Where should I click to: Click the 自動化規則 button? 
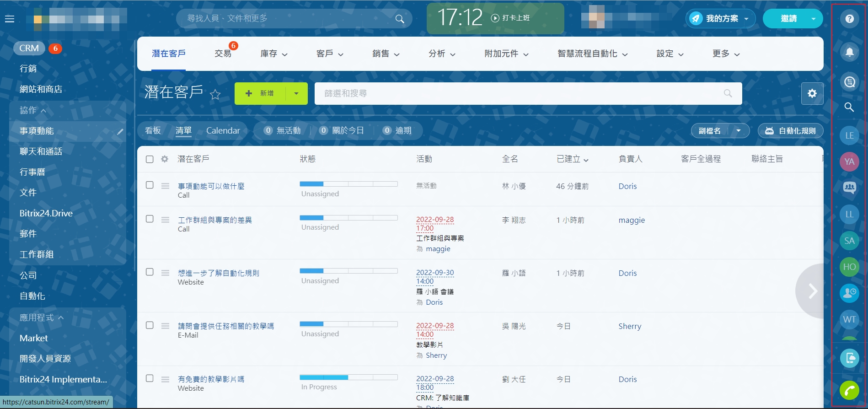click(791, 131)
